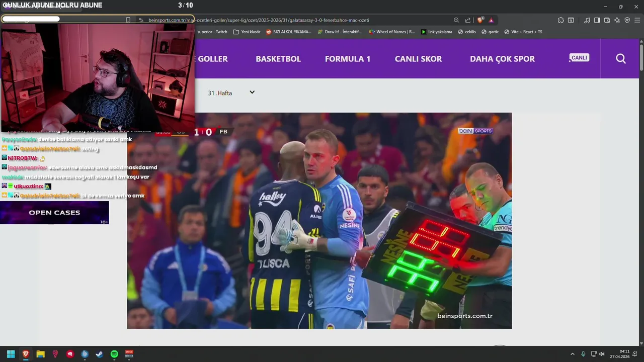The width and height of the screenshot is (644, 362).
Task: Open the beIN Sports site search icon
Action: (621, 59)
